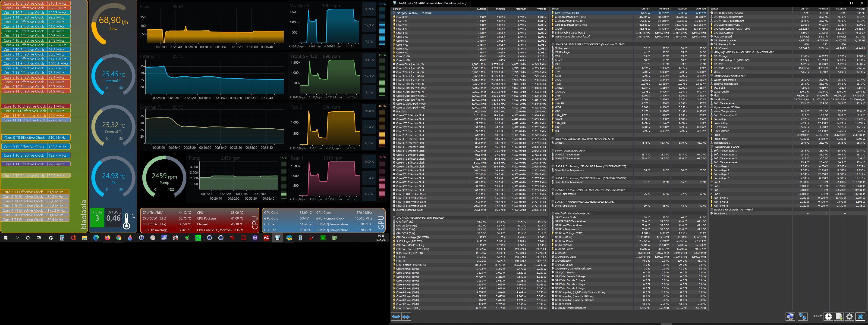Select the 'ASUS ROG CROSSHAIR VIII DARK HERO (Nuvoton NCT6798D)' group
868x325 pixels.
pos(629,44)
